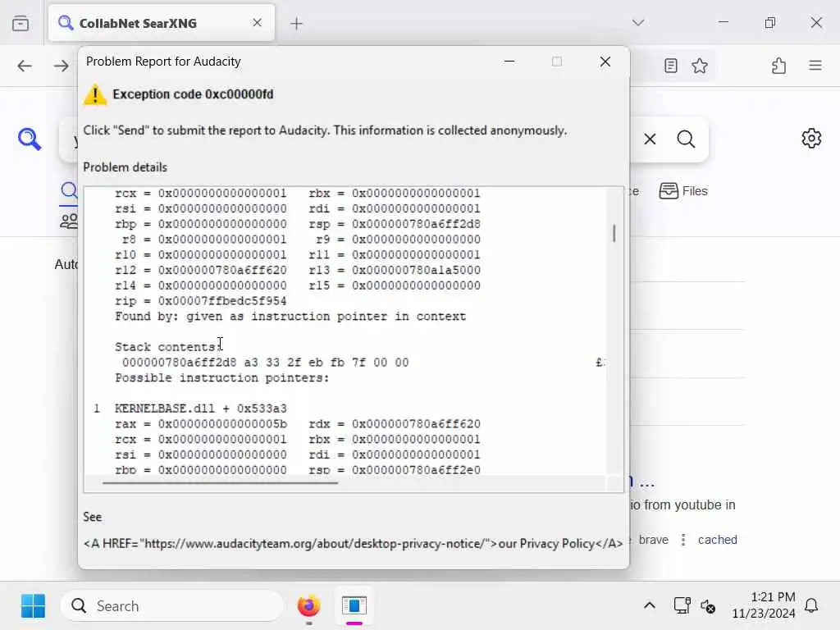840x630 pixels.
Task: Click the SearXNG magnifier logo
Action: (x=30, y=139)
